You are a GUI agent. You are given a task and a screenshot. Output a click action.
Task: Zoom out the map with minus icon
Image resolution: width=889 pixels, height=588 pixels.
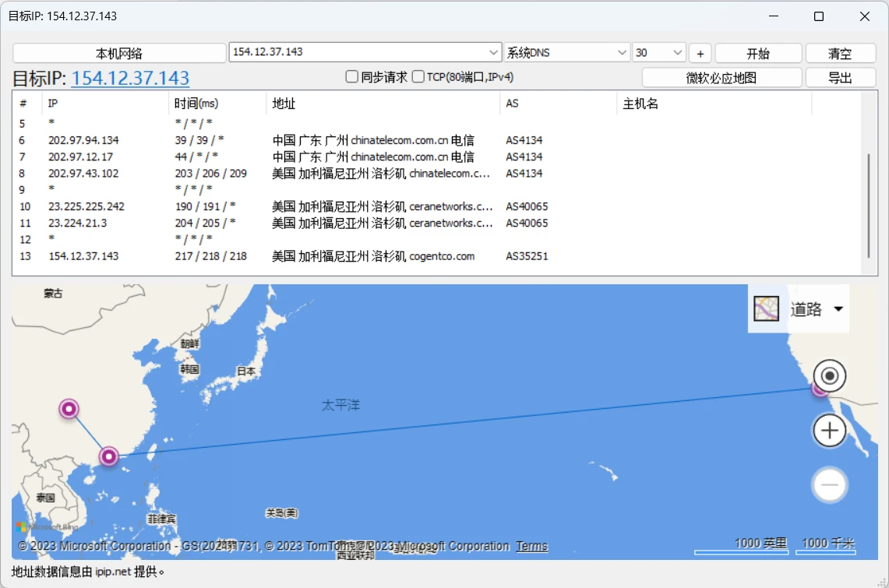830,485
